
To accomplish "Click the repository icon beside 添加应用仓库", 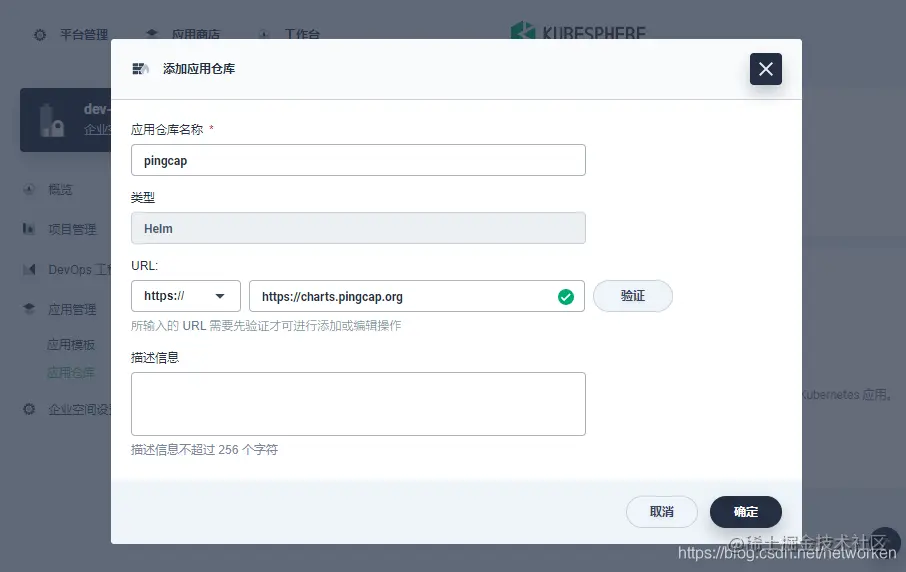I will point(140,69).
